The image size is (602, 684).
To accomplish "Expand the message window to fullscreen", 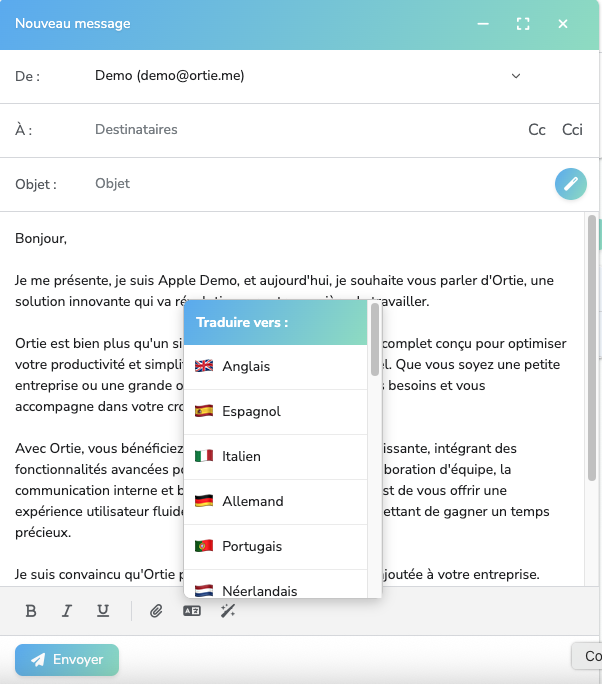I will [x=523, y=24].
